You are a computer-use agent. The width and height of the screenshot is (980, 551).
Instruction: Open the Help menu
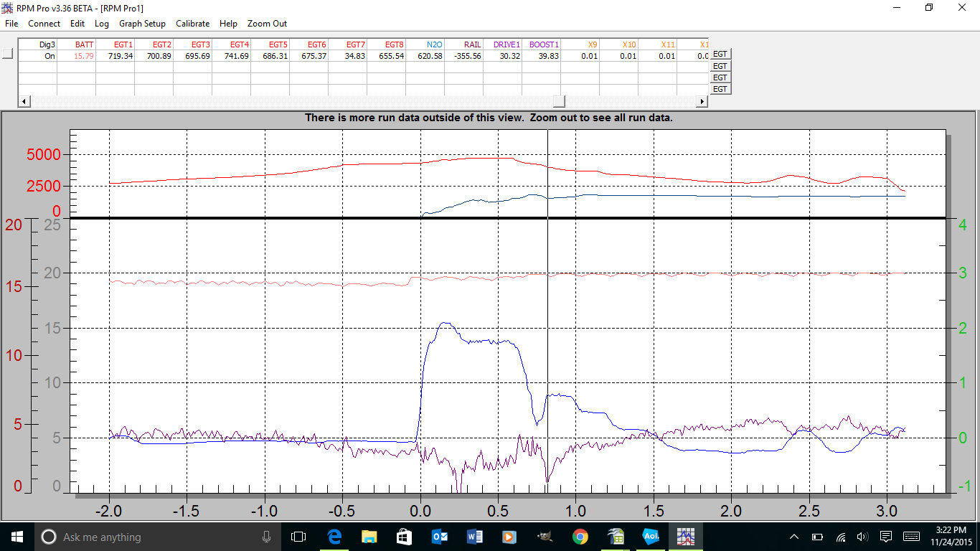click(228, 24)
